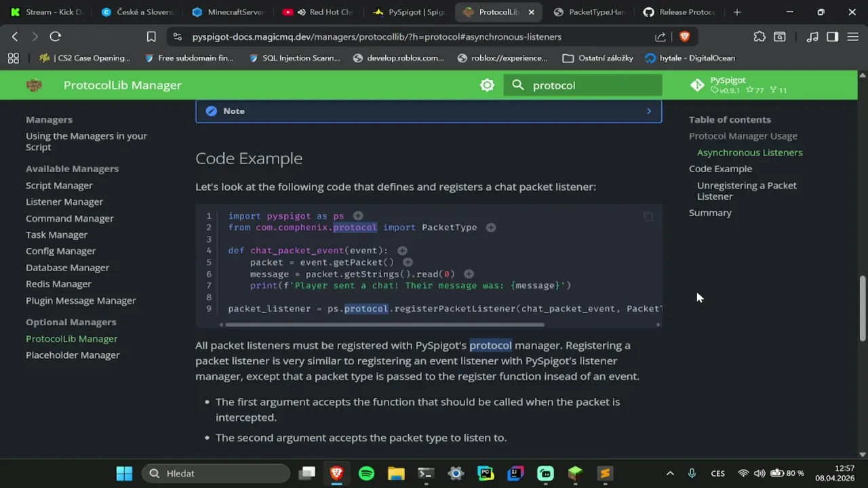Open Config Manager page

(x=60, y=251)
